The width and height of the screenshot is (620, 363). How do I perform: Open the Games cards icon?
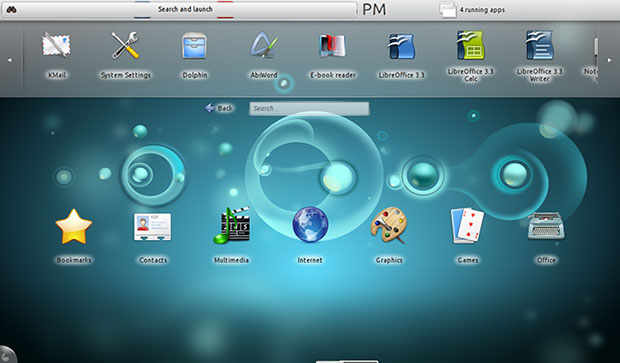point(467,225)
